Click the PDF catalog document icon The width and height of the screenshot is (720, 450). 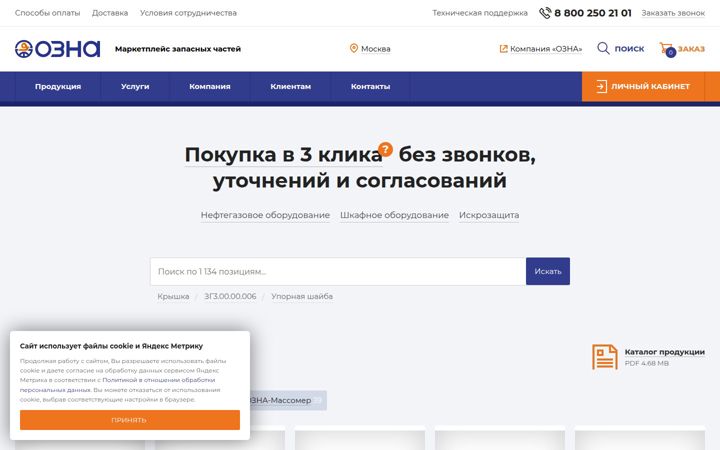(x=604, y=357)
